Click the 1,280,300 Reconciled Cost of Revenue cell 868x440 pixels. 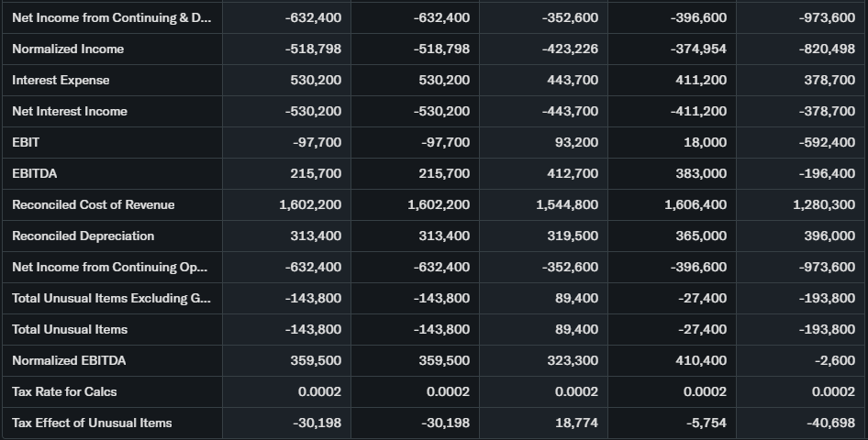(x=824, y=204)
